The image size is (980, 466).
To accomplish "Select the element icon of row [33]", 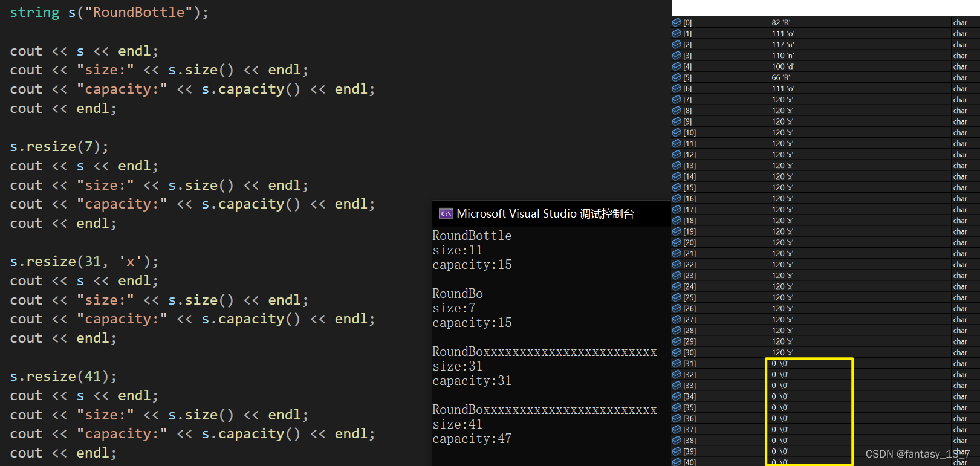I will pyautogui.click(x=677, y=385).
